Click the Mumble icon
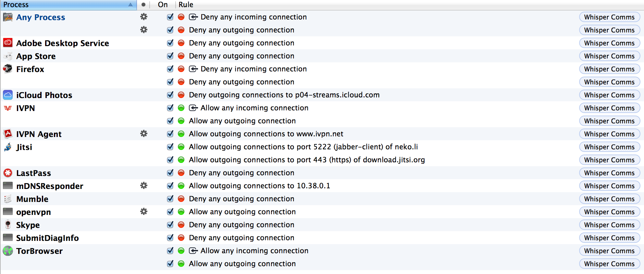 pyautogui.click(x=8, y=199)
